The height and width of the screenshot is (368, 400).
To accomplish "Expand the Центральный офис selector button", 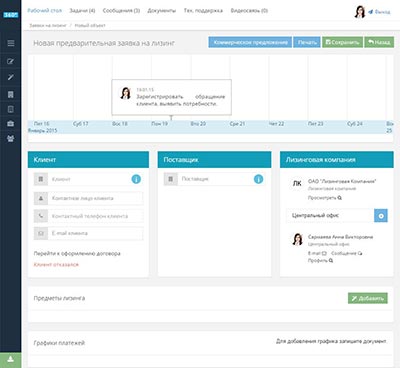I will [381, 216].
